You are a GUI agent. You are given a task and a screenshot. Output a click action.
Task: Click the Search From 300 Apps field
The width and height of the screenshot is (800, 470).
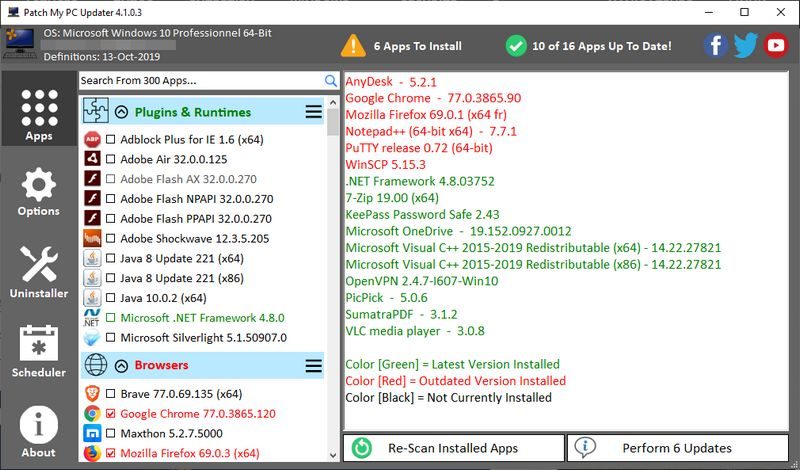coord(200,80)
